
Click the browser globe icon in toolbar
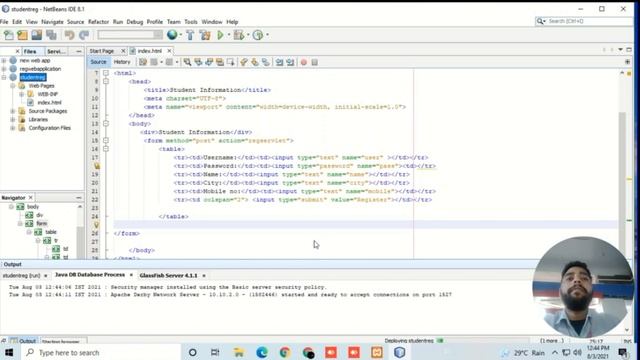(172, 35)
